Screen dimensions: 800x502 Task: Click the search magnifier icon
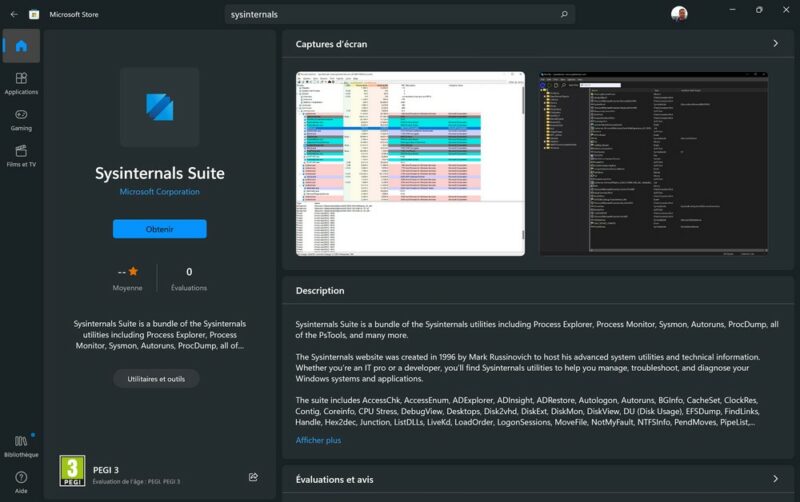tap(564, 14)
